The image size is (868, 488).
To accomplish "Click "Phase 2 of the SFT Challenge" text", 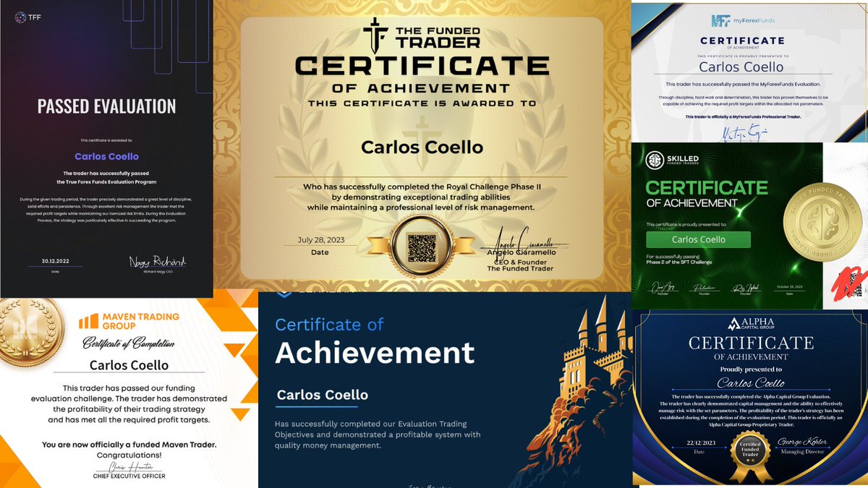I will coord(679,262).
